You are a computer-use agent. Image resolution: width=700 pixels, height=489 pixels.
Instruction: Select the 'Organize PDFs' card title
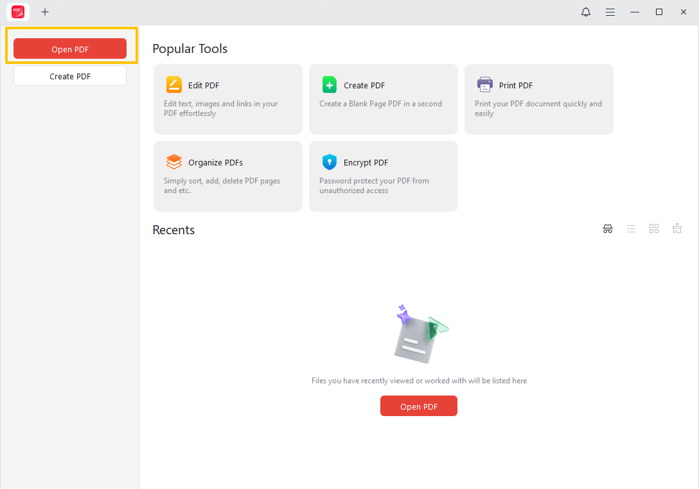tap(215, 163)
